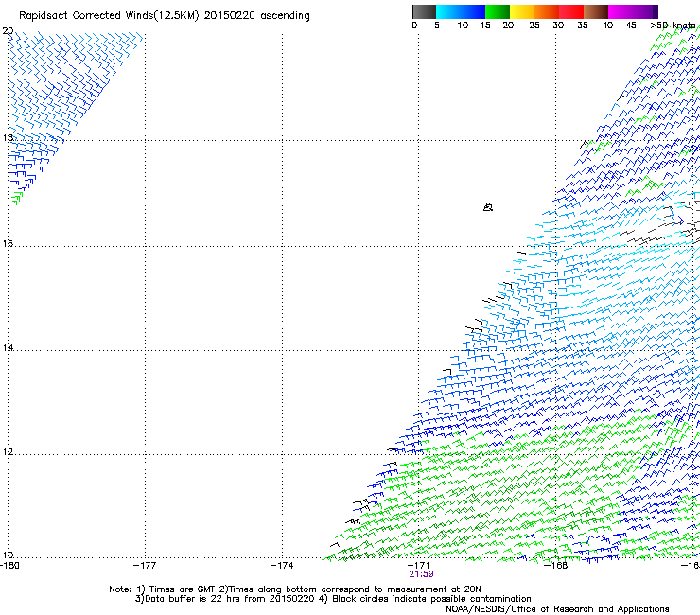This screenshot has height=615, width=700.
Task: Click the legend value 10
Action: click(463, 26)
